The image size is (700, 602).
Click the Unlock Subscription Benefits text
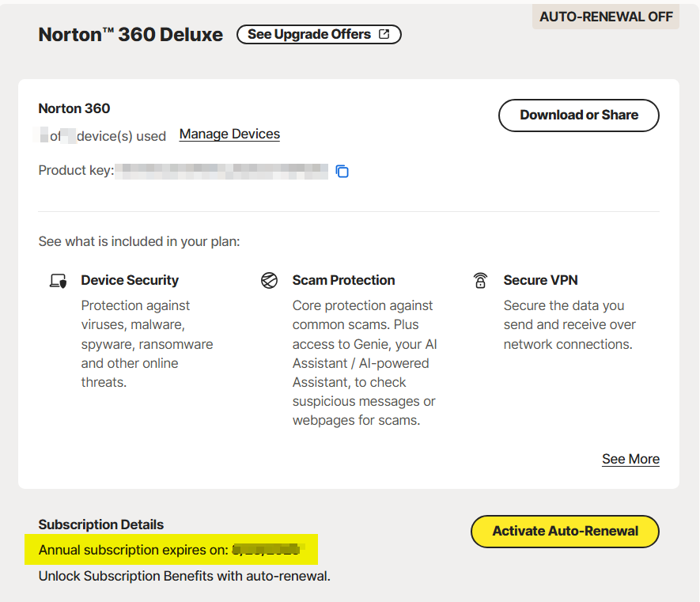point(184,576)
